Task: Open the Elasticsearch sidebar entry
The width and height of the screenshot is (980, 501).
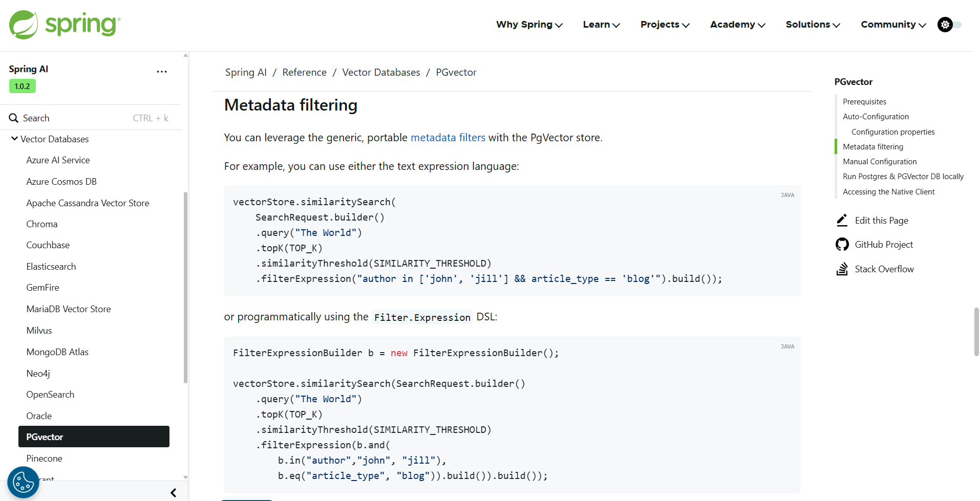Action: 51,267
